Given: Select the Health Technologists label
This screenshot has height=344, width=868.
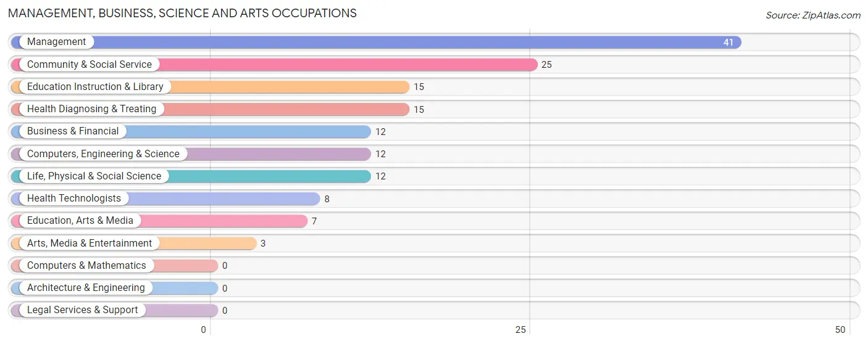Looking at the screenshot, I should tap(74, 199).
